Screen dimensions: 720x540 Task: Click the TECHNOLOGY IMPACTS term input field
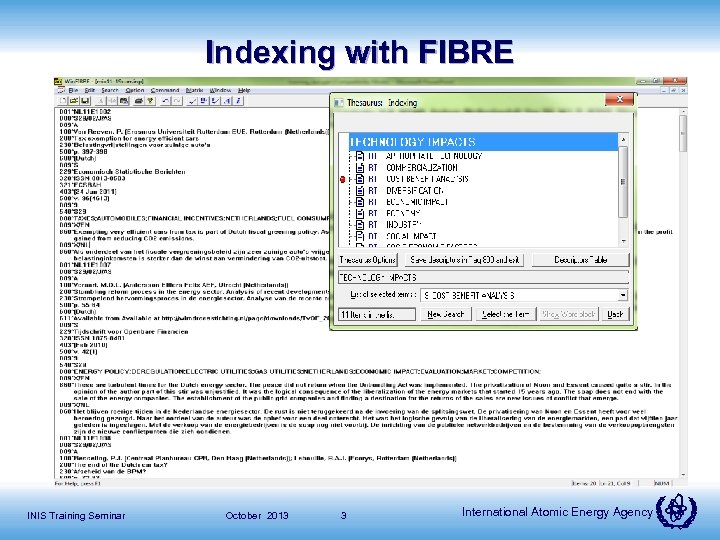pyautogui.click(x=483, y=277)
